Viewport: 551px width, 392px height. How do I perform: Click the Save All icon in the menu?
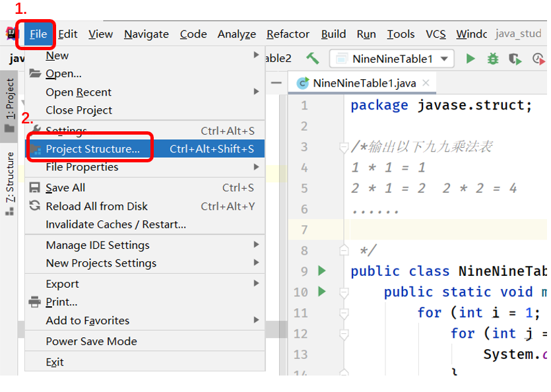pos(34,189)
